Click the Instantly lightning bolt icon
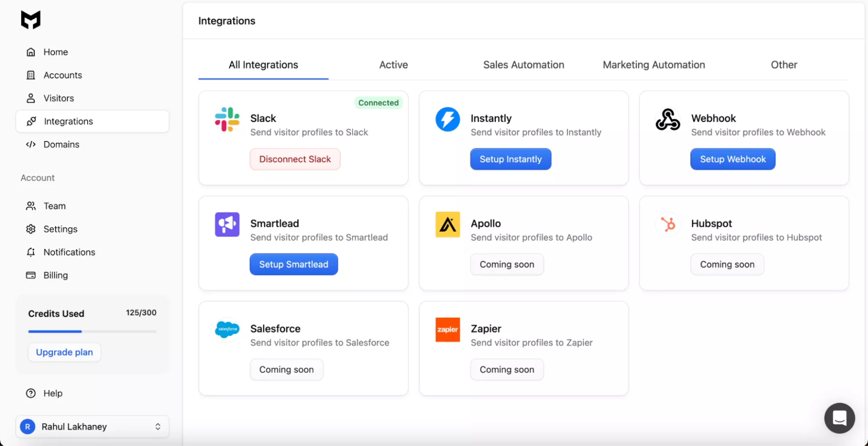Viewport: 868px width, 446px height. 448,119
